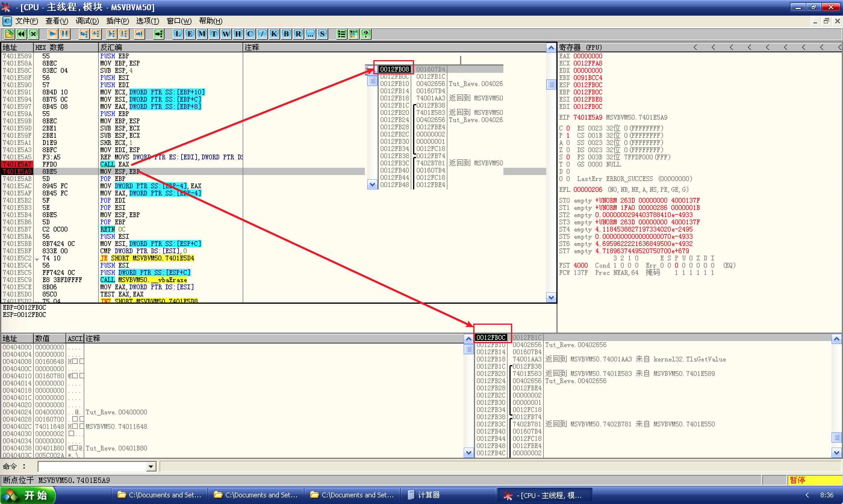Toggle breakpoint at address 7401E5A7

pyautogui.click(x=17, y=164)
